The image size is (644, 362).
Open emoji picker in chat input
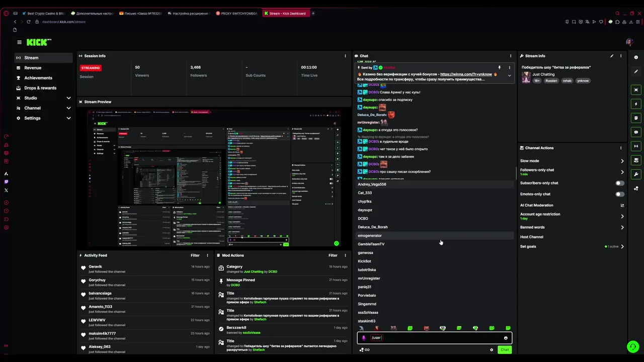[x=506, y=338]
